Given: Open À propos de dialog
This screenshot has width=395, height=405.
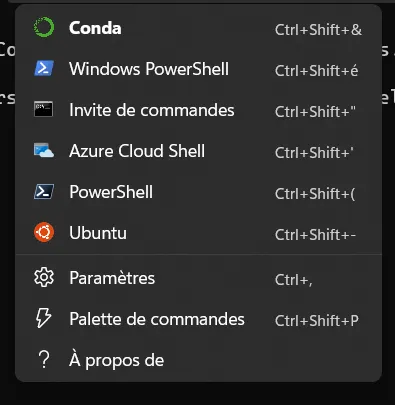Looking at the screenshot, I should (x=199, y=360).
